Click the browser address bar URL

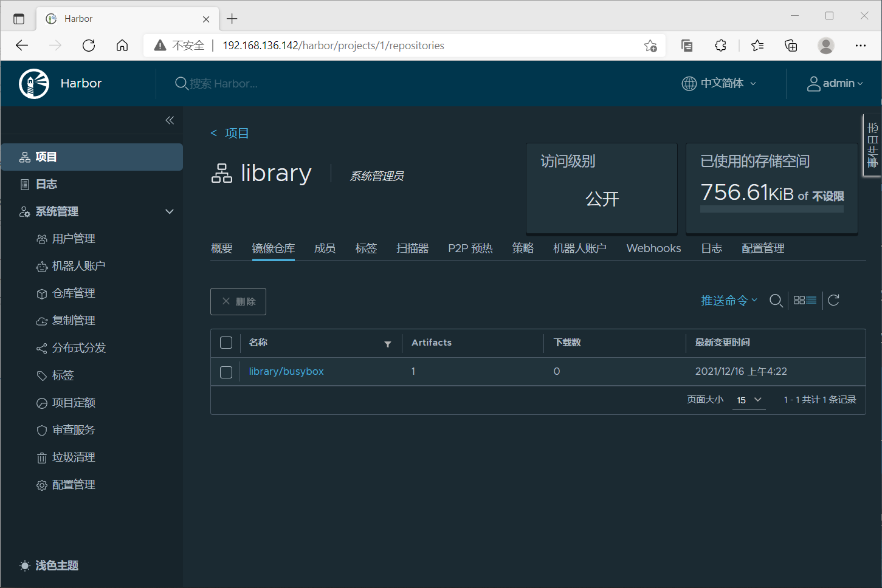point(333,46)
